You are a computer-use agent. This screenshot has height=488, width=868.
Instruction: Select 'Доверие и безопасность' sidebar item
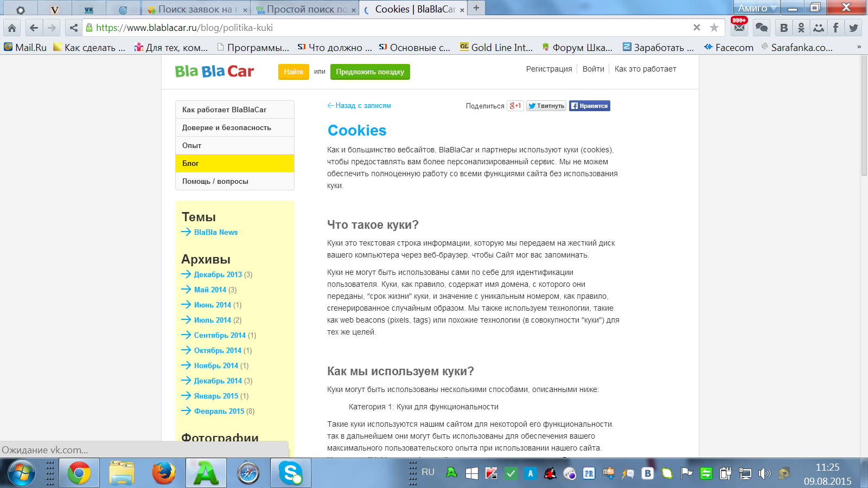(235, 127)
